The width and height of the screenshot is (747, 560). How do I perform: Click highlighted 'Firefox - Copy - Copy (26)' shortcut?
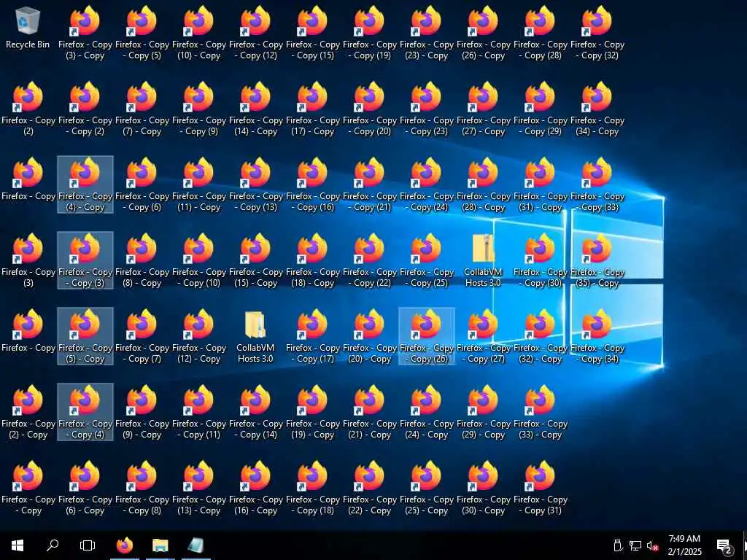[x=426, y=336]
